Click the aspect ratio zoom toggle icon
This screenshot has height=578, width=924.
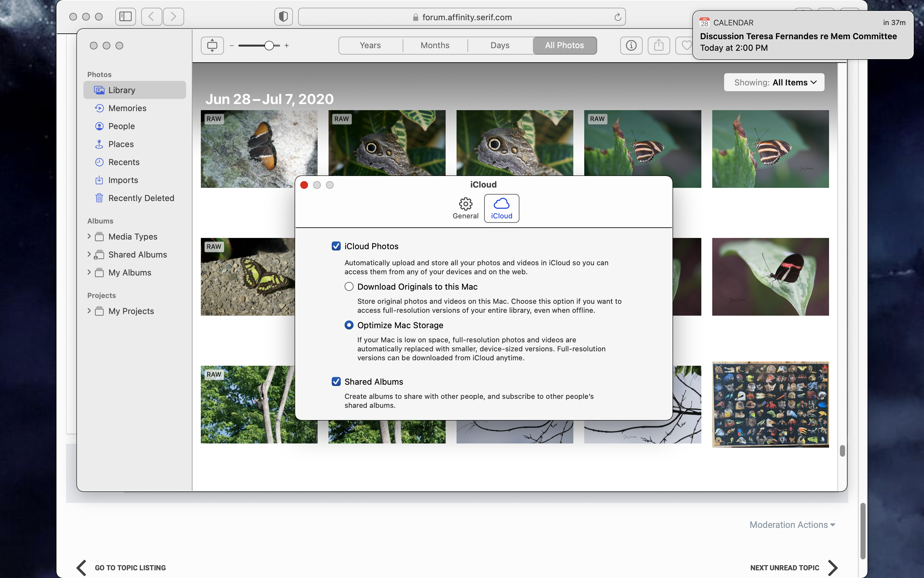point(212,46)
